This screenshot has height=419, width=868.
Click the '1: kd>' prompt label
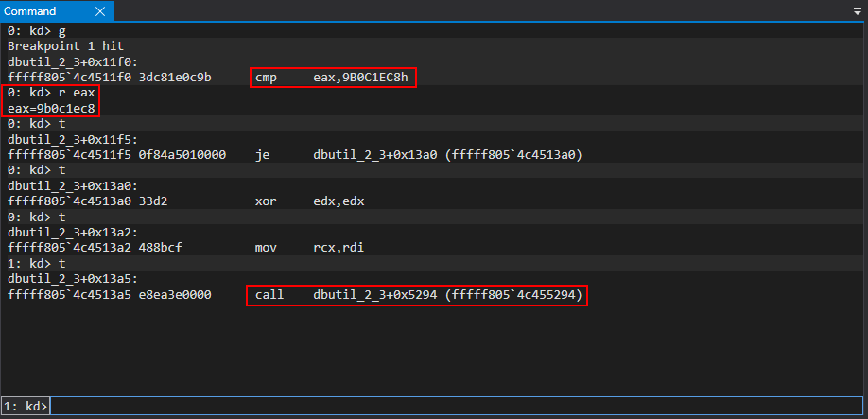(26, 406)
